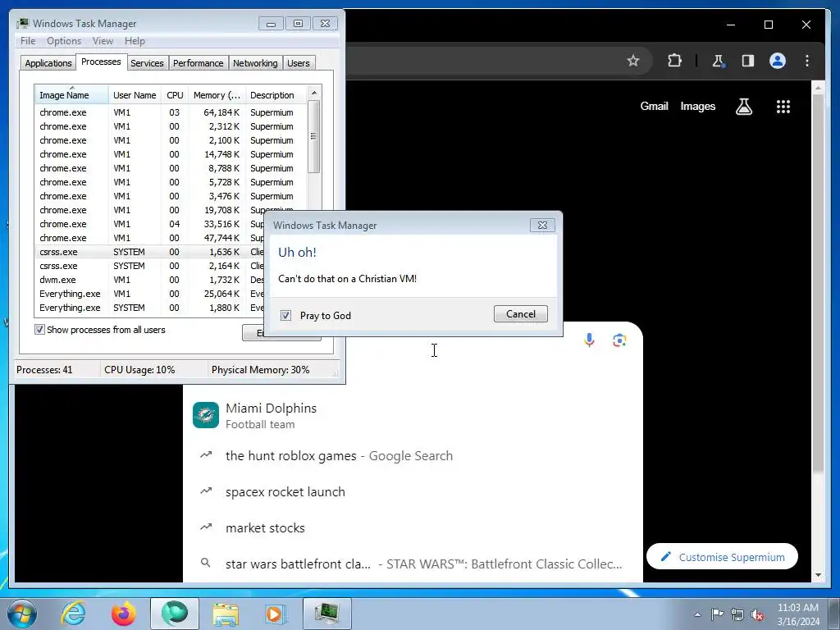Sort processes by Memory column
The image size is (840, 630).
click(x=217, y=95)
